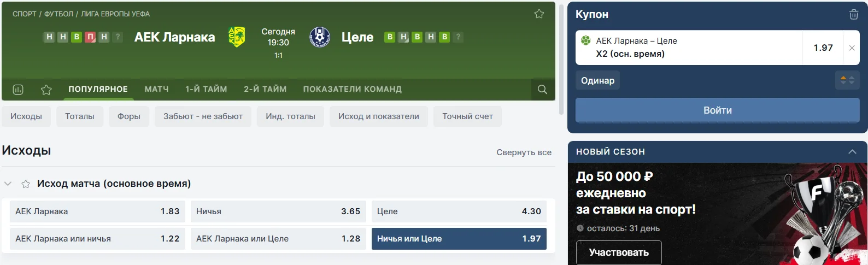The image size is (868, 265).
Task: Click favorites star beside Популярное tab
Action: pyautogui.click(x=46, y=90)
